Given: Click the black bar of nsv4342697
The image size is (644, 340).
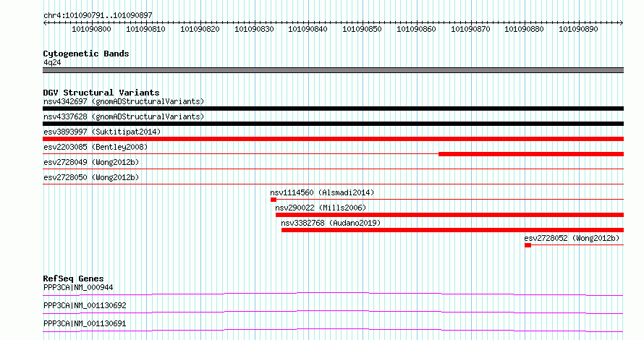Looking at the screenshot, I should click(x=333, y=109).
